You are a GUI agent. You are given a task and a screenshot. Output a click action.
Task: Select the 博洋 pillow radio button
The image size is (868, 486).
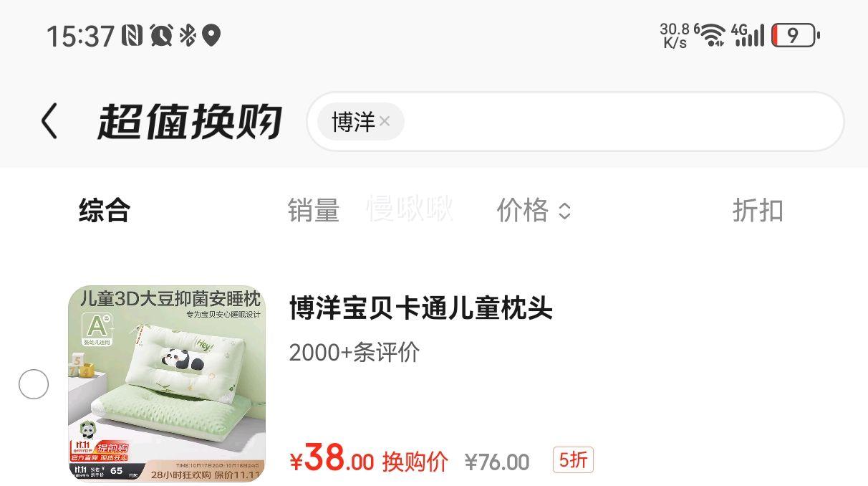(x=34, y=385)
